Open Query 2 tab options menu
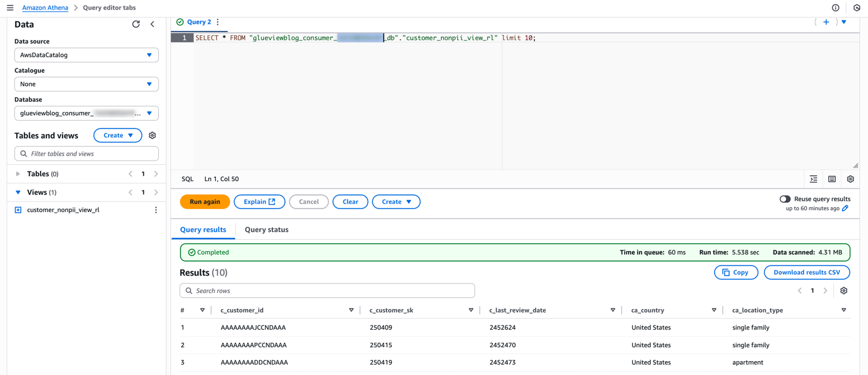868x375 pixels. pos(218,22)
